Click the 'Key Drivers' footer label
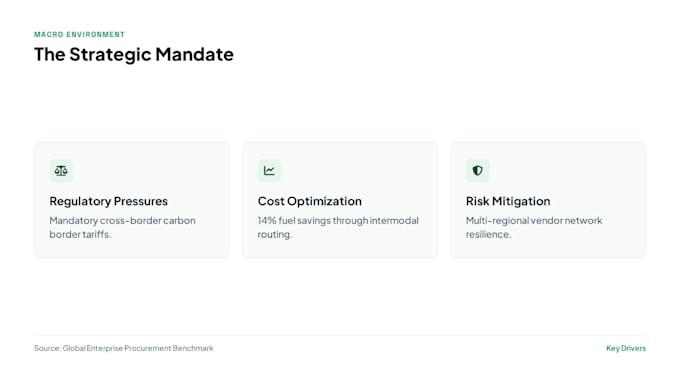 (626, 348)
